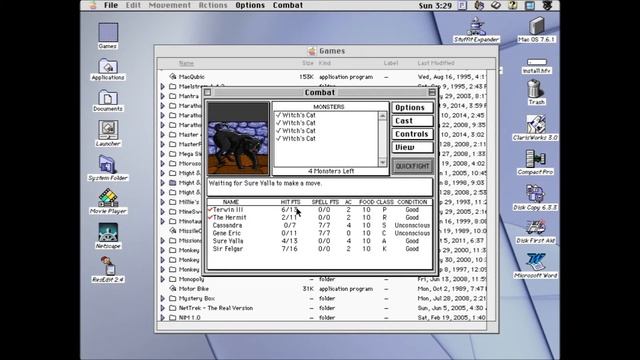Image resolution: width=640 pixels, height=360 pixels.
Task: Select the Microsoft Word desktop icon
Action: click(x=535, y=262)
